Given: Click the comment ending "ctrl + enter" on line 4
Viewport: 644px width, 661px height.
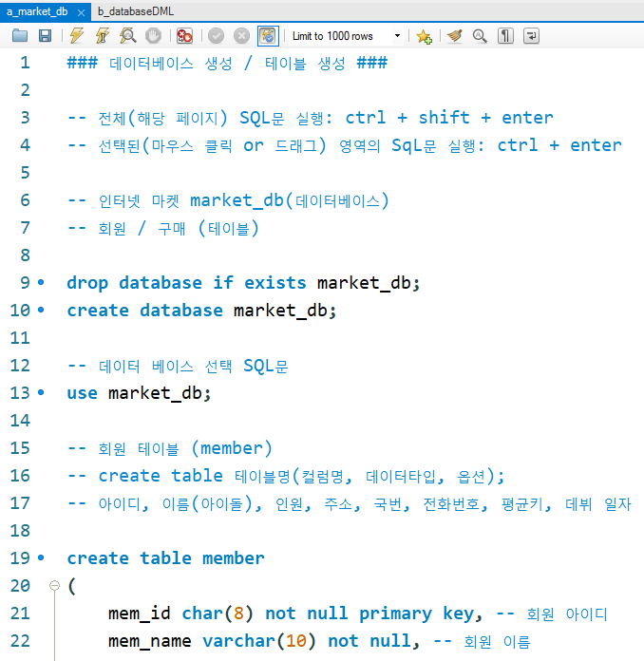Looking at the screenshot, I should 345,145.
